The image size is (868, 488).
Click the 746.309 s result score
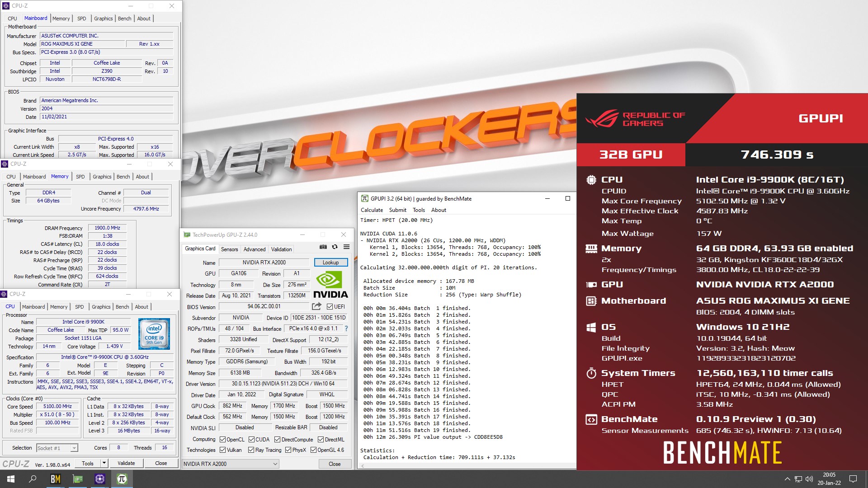777,155
